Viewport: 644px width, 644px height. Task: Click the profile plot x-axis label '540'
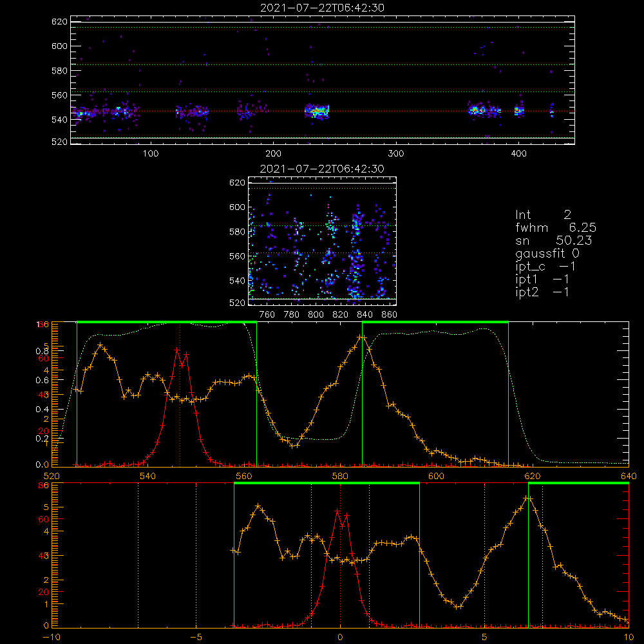(x=148, y=476)
